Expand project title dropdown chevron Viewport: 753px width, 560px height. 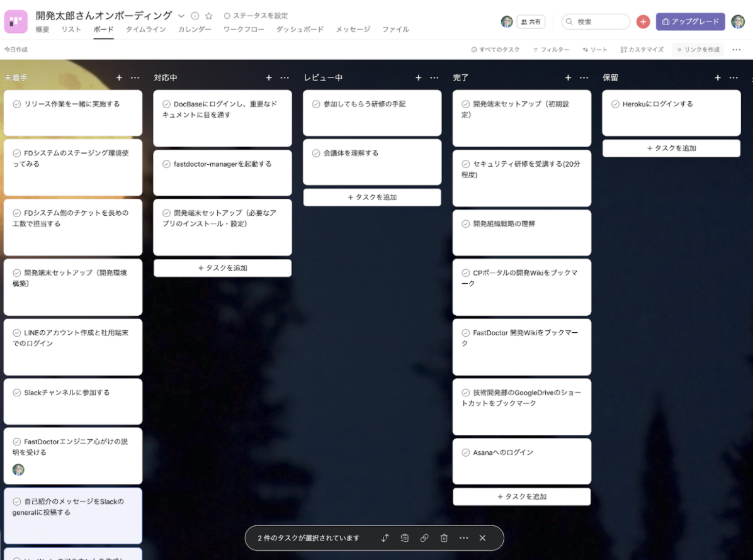point(181,16)
